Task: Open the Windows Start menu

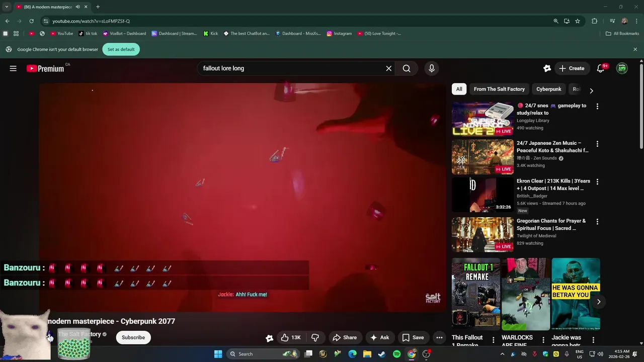Action: [218, 354]
